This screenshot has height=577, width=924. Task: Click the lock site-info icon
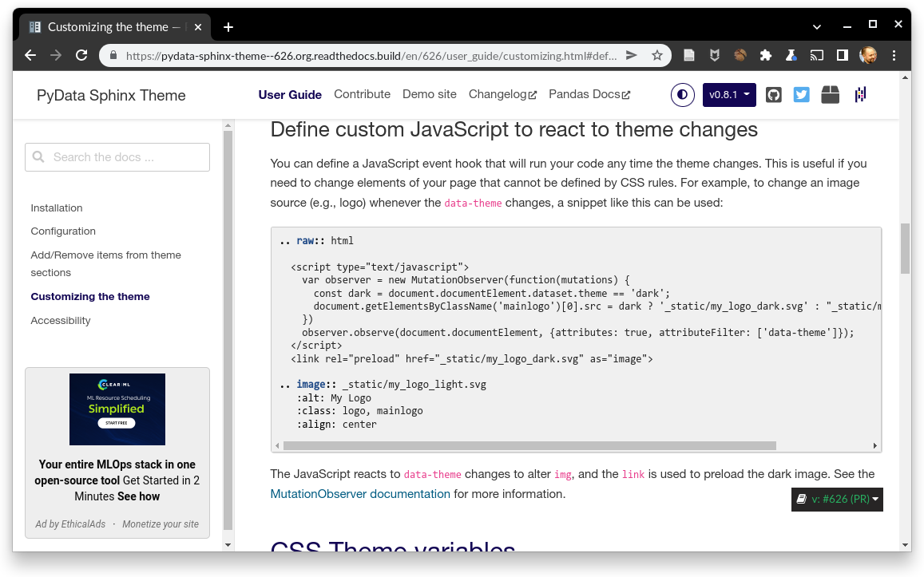coord(113,56)
